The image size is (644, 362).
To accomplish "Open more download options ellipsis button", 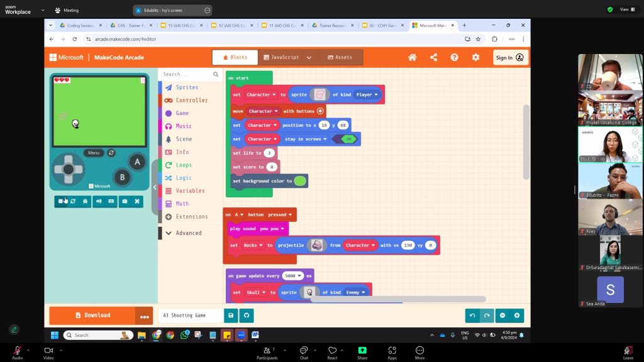I will click(x=144, y=315).
